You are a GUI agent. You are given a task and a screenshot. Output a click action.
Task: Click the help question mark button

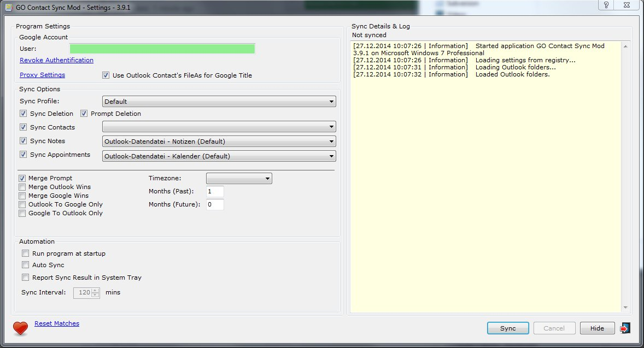[x=606, y=5]
